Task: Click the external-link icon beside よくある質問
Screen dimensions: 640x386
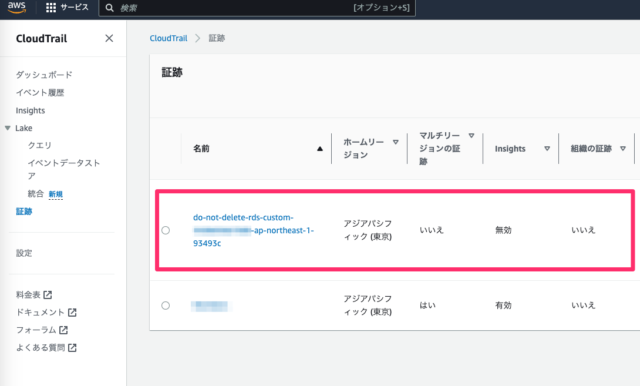Action: point(72,348)
